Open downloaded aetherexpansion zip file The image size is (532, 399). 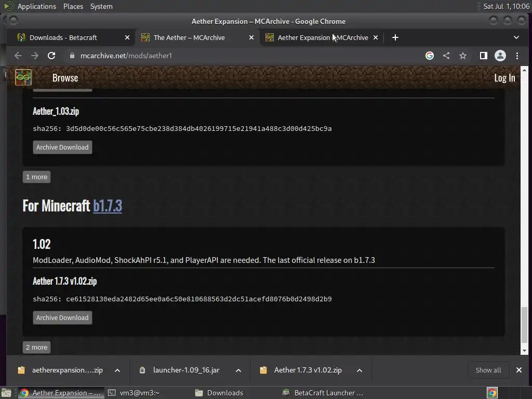[x=60, y=370]
